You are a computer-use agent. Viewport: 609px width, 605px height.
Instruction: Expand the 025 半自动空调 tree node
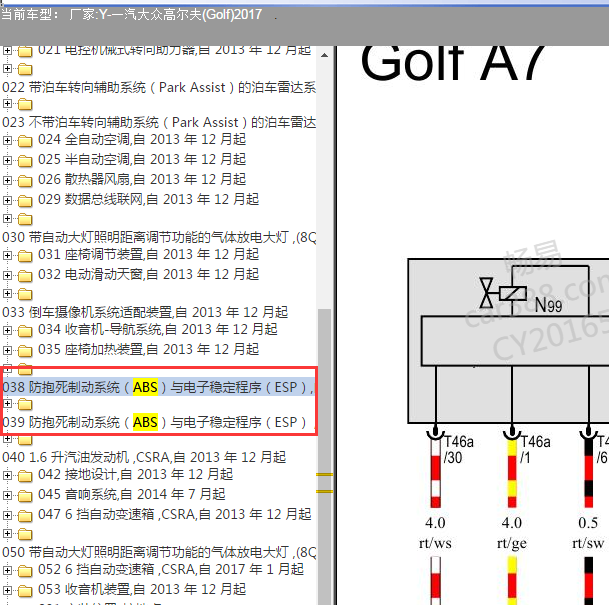(x=7, y=160)
